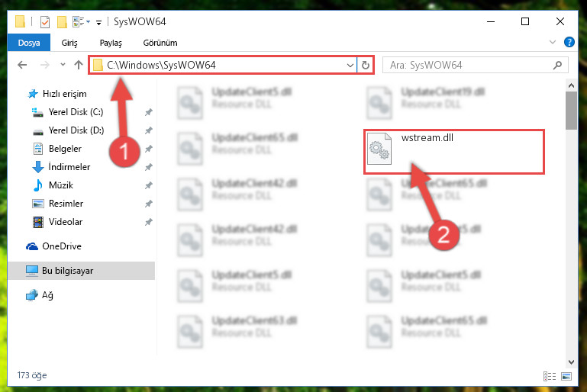Toggle pin for Videolar folder
The width and height of the screenshot is (587, 392).
point(149,222)
